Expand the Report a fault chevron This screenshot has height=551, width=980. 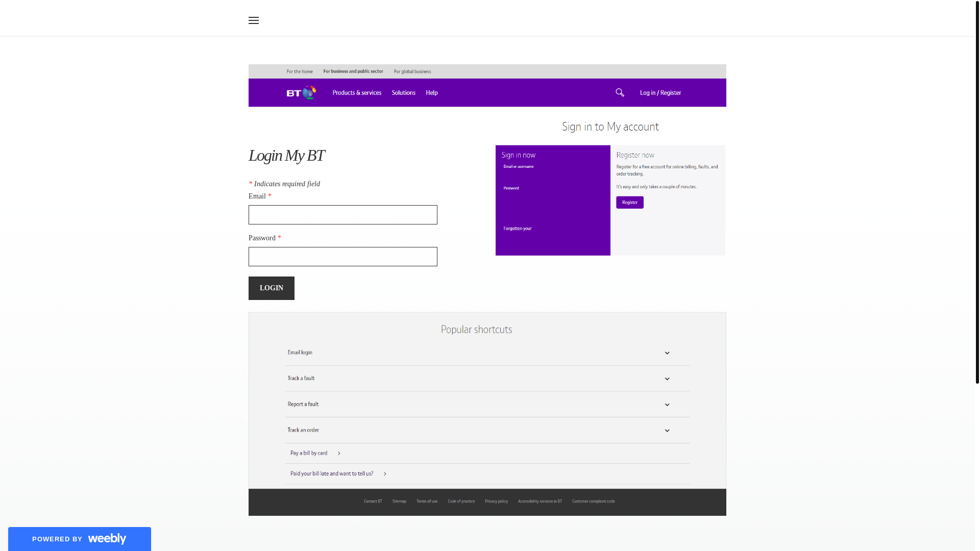667,405
